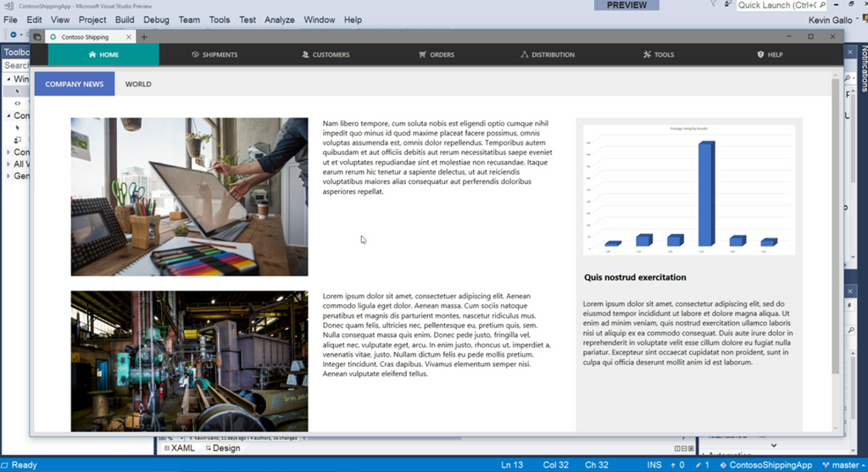Viewport: 868px width, 472px height.
Task: Open the View menu
Action: [x=60, y=20]
